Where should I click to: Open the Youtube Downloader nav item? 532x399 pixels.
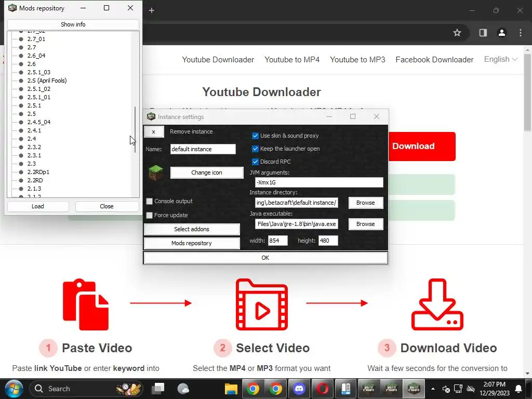pos(218,60)
